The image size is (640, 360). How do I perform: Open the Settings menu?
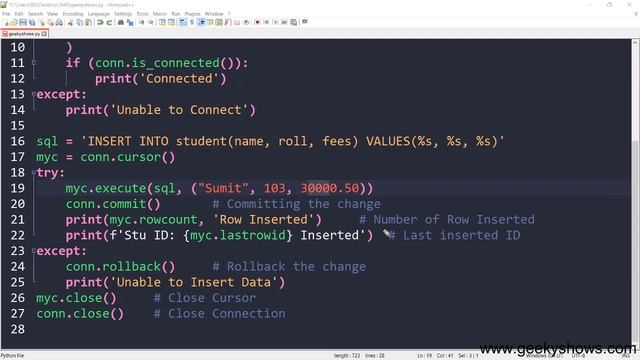[x=123, y=14]
